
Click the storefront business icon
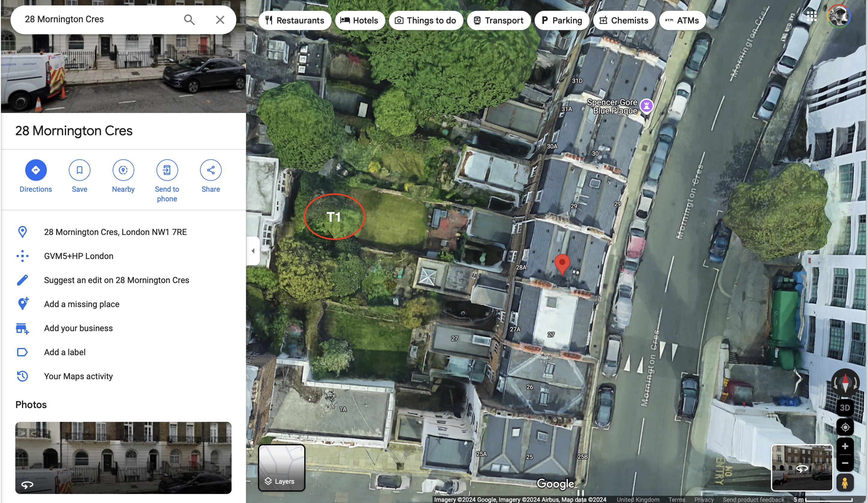pos(23,328)
